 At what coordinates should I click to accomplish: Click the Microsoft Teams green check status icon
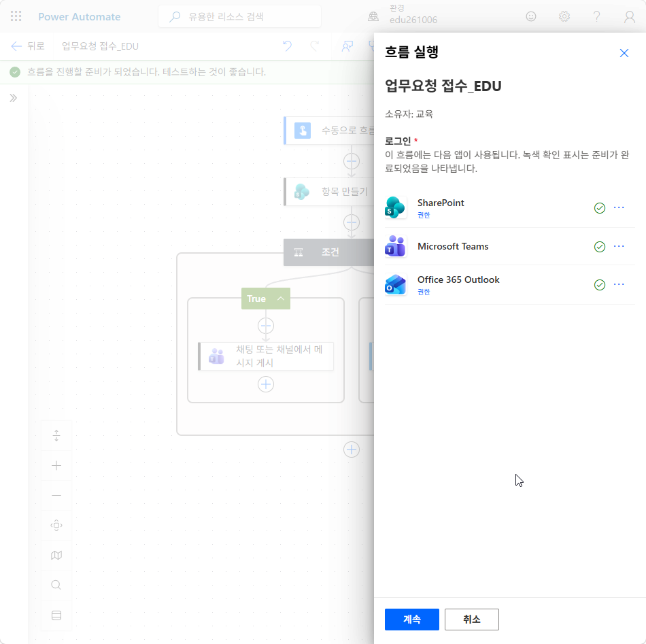[x=600, y=247]
